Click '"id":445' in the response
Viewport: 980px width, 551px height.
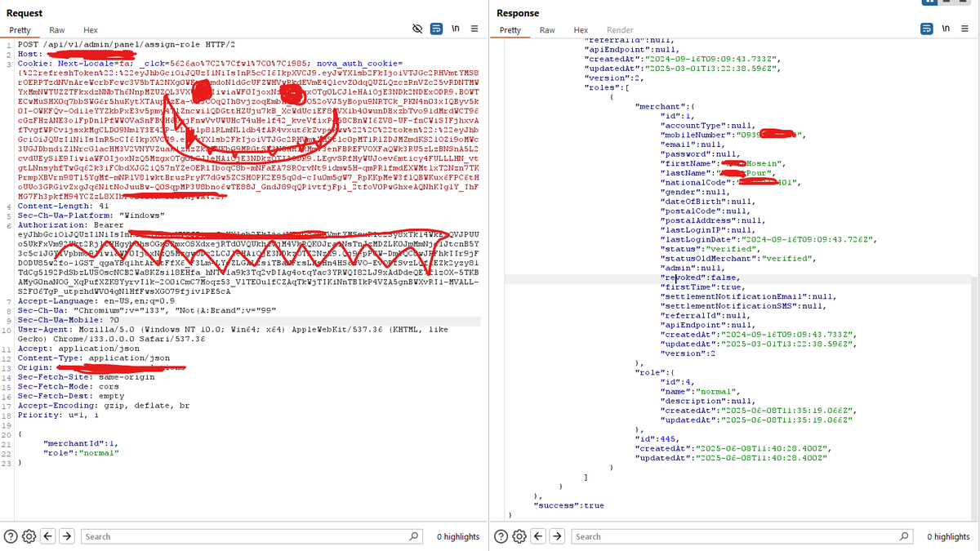(658, 438)
